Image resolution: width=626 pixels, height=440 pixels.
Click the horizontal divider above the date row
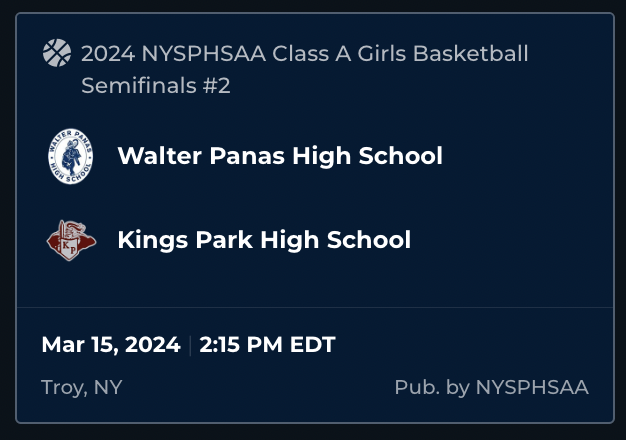(x=313, y=307)
